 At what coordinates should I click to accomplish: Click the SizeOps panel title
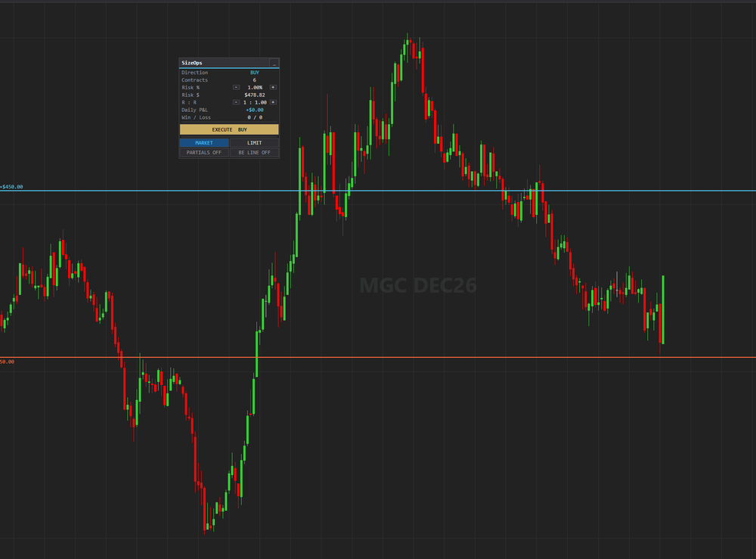click(192, 63)
